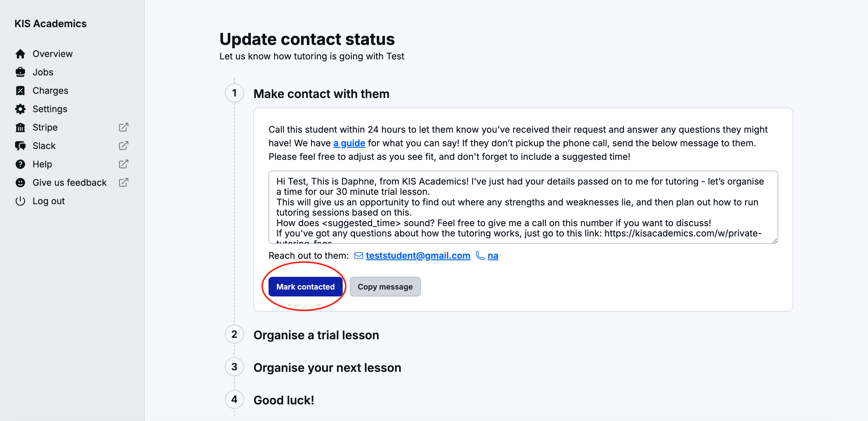
Task: Expand step 4 Good luck
Action: coord(283,400)
